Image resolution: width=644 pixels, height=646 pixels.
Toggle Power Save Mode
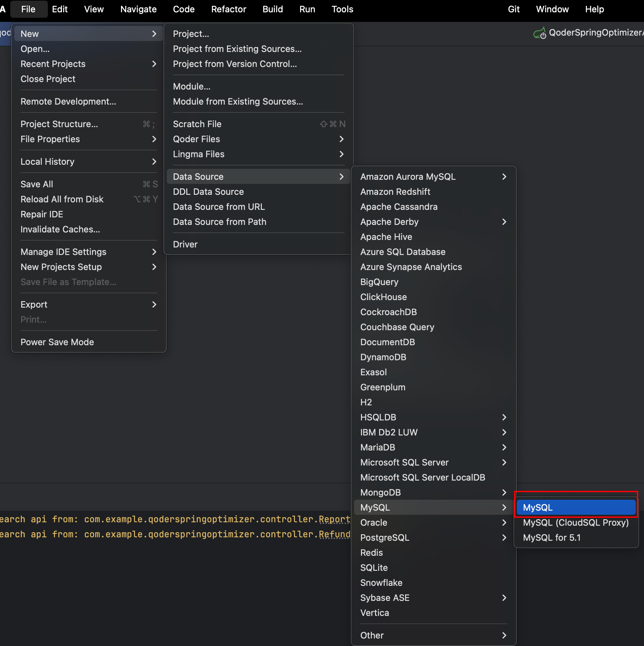click(57, 342)
